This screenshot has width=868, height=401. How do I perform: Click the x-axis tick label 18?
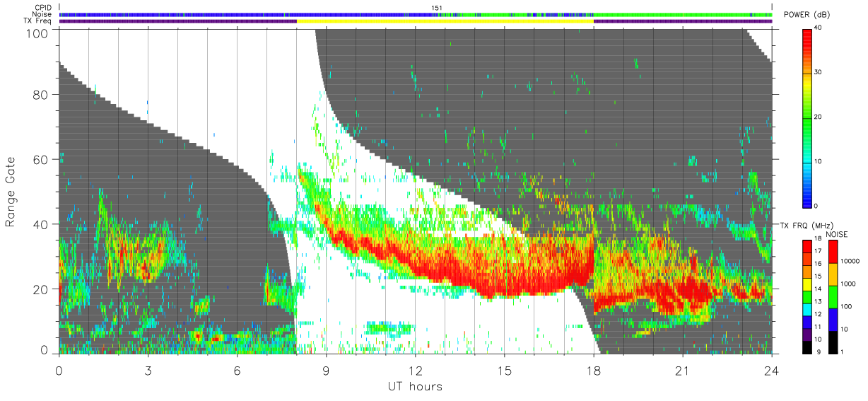594,371
